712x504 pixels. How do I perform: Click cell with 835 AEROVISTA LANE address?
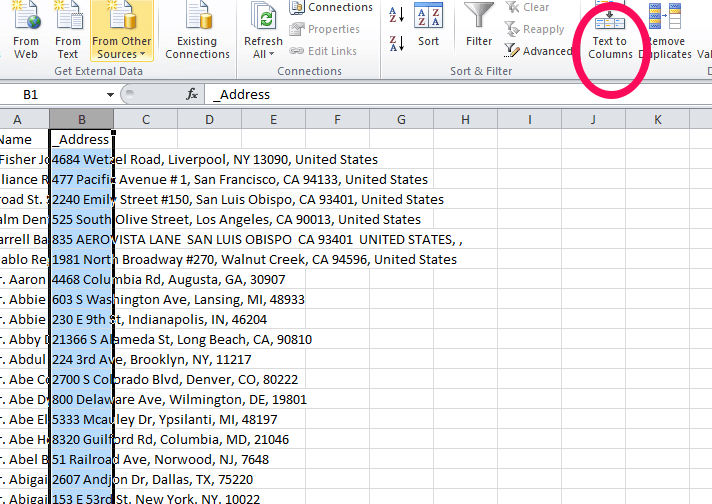(x=82, y=239)
